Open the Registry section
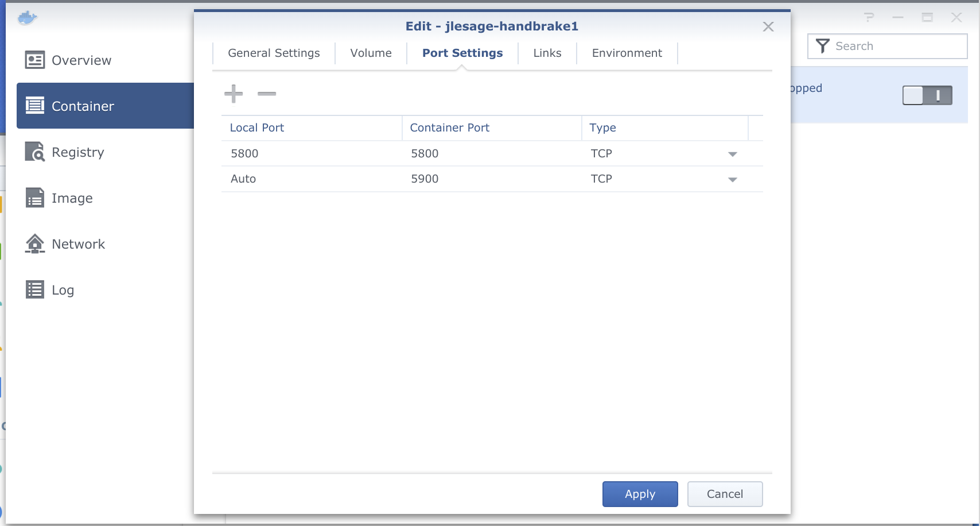This screenshot has width=980, height=526. tap(79, 152)
